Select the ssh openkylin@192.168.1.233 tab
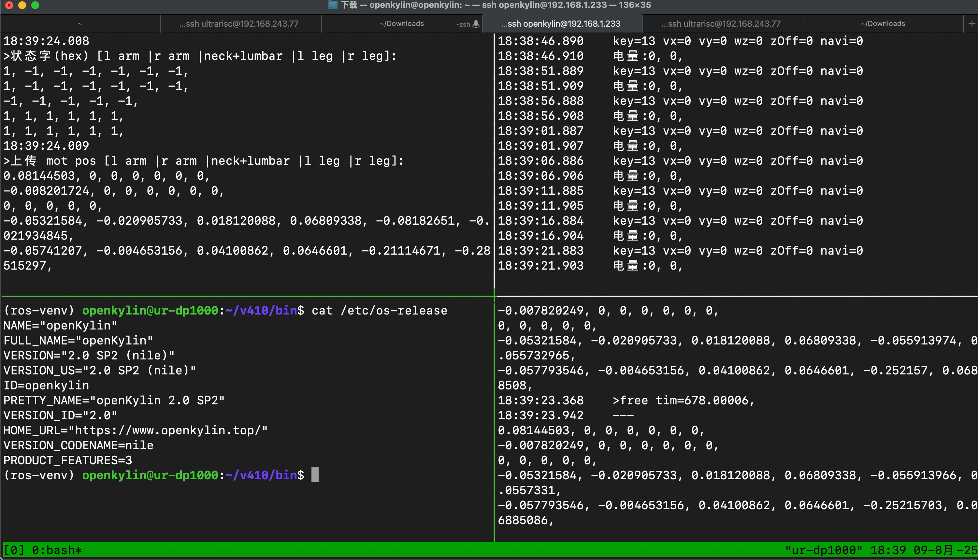 click(562, 24)
